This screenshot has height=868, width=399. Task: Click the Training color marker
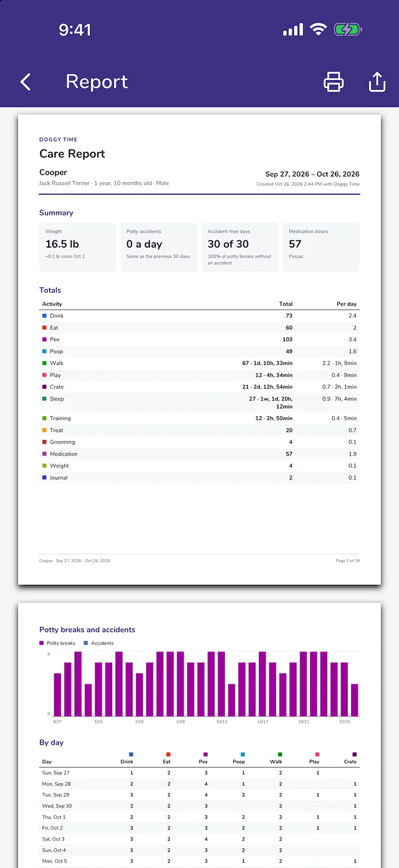coord(44,418)
